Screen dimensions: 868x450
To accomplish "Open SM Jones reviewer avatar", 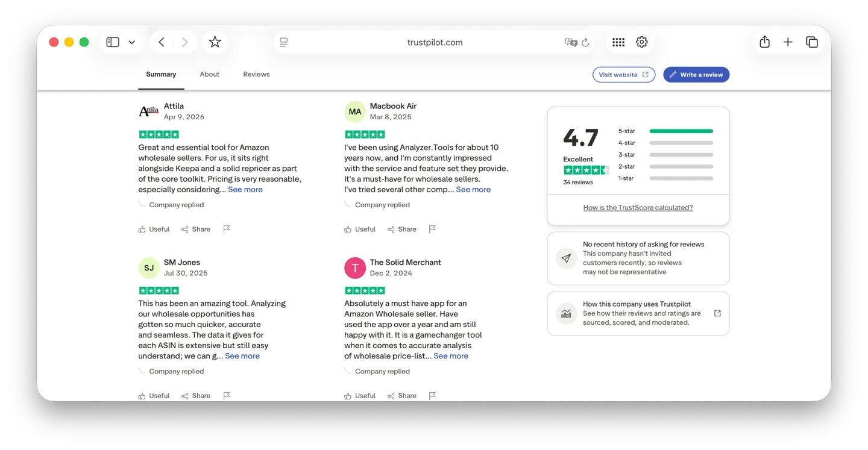I will [x=149, y=267].
